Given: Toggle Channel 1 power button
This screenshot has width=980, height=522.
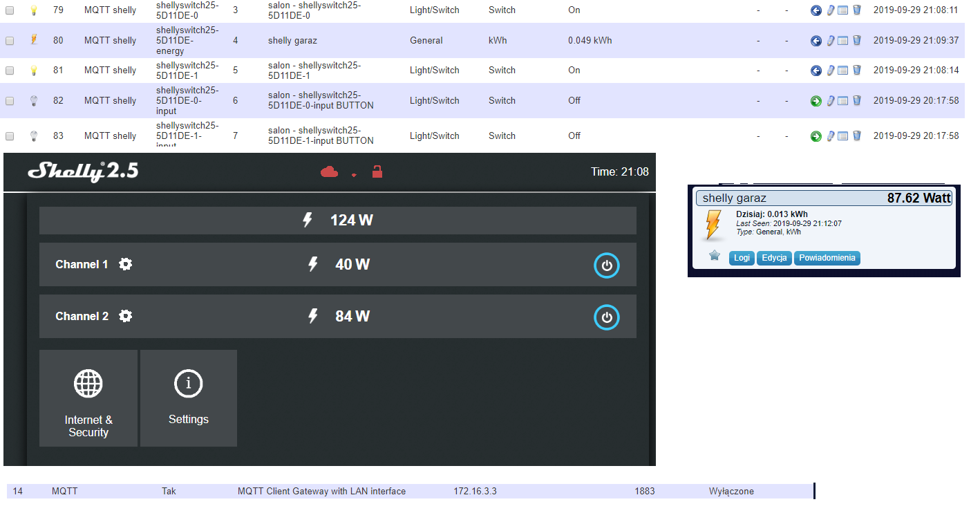Looking at the screenshot, I should (x=607, y=265).
